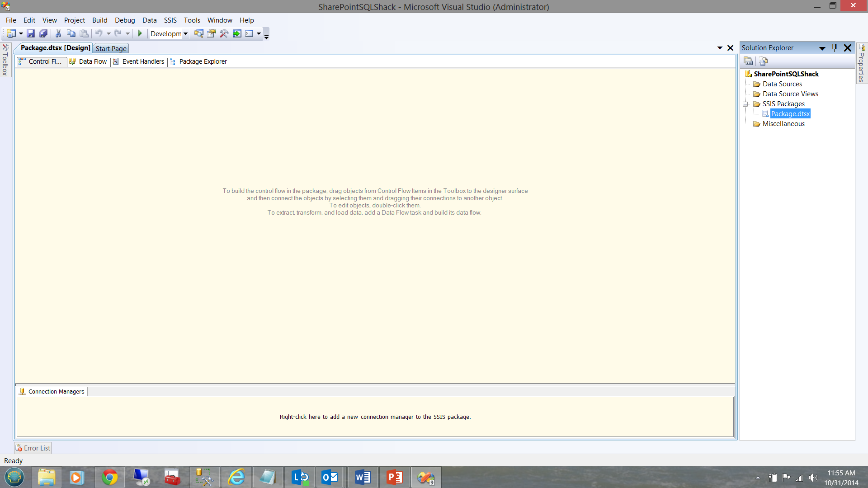Open the Error List panel button
The width and height of the screenshot is (868, 488).
click(33, 448)
